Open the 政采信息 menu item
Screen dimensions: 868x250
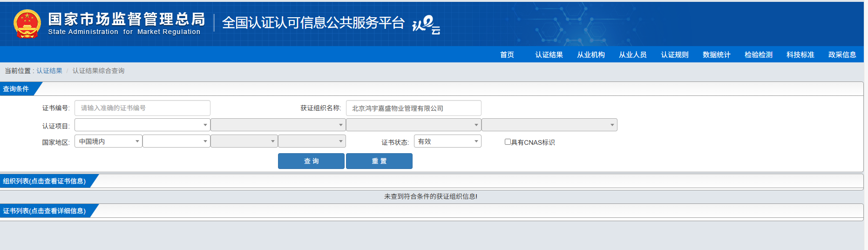(x=842, y=54)
